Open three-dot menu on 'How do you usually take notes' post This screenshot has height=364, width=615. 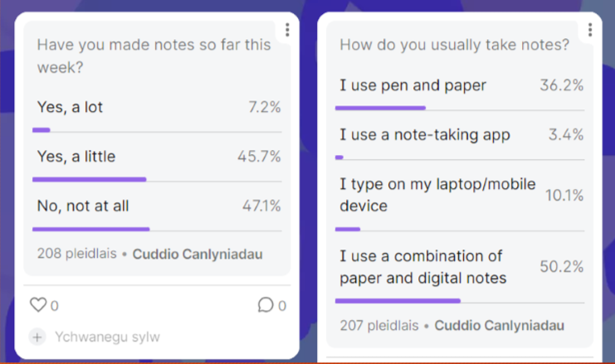pos(590,31)
